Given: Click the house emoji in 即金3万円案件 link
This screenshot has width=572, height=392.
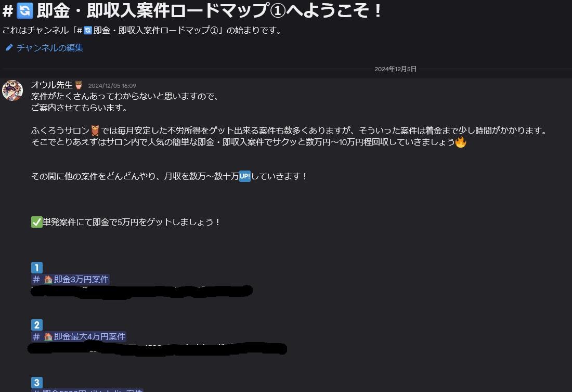Looking at the screenshot, I should [48, 279].
